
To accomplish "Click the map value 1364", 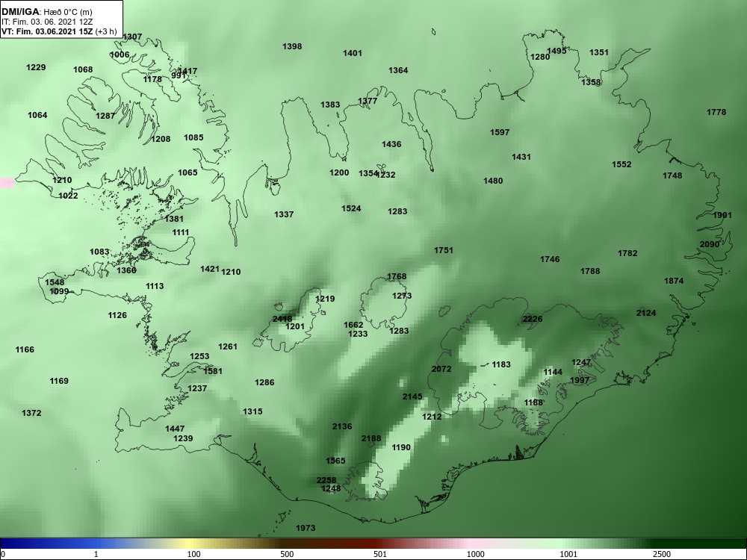I will (398, 70).
